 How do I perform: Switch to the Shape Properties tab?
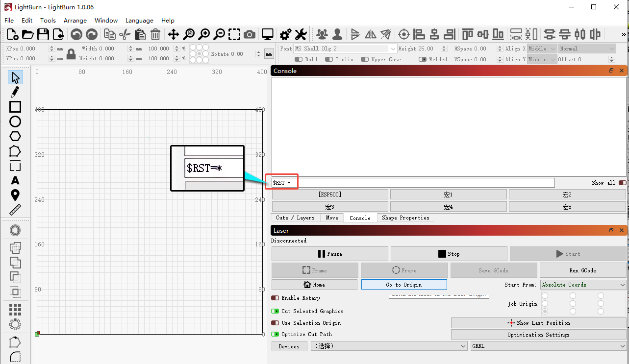coord(405,218)
